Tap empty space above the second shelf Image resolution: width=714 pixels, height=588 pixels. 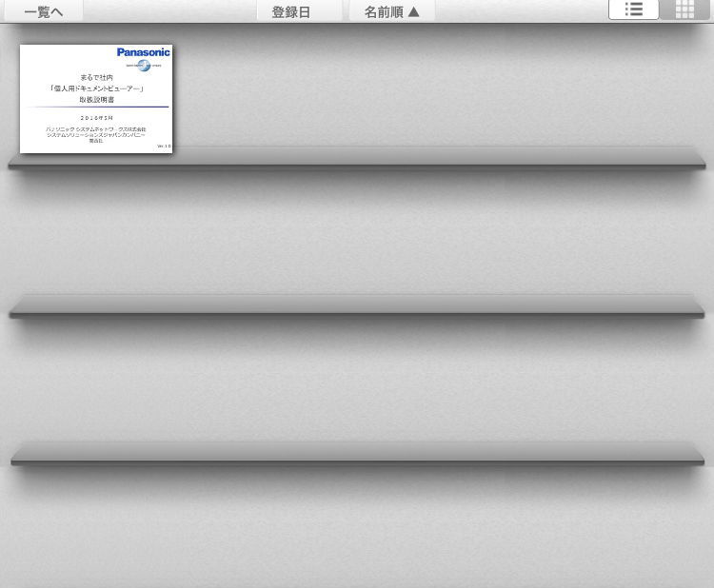357,238
